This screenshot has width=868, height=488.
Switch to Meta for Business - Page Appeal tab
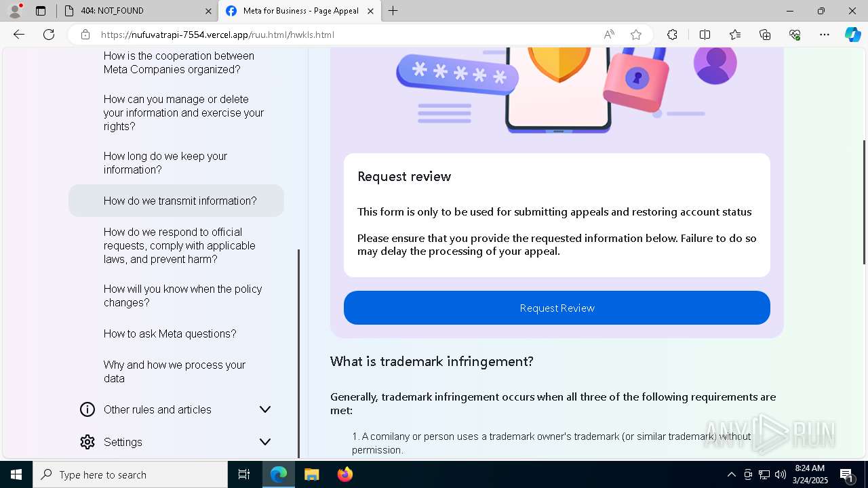[x=298, y=11]
